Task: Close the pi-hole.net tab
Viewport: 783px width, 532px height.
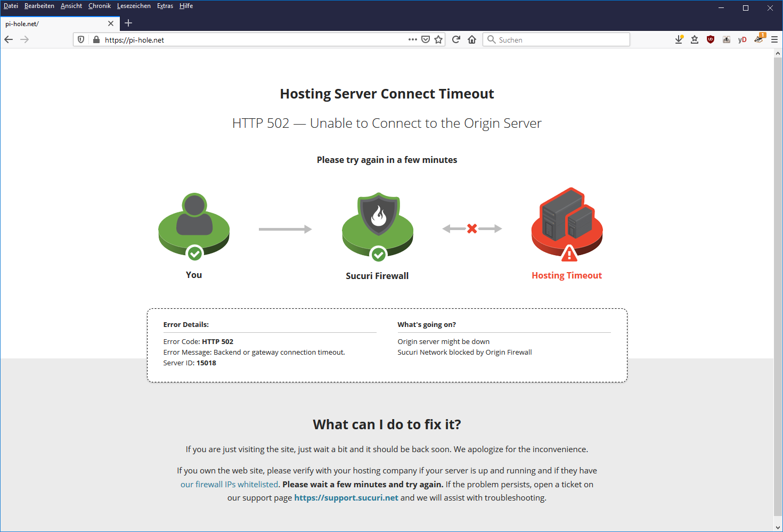Action: coord(111,23)
